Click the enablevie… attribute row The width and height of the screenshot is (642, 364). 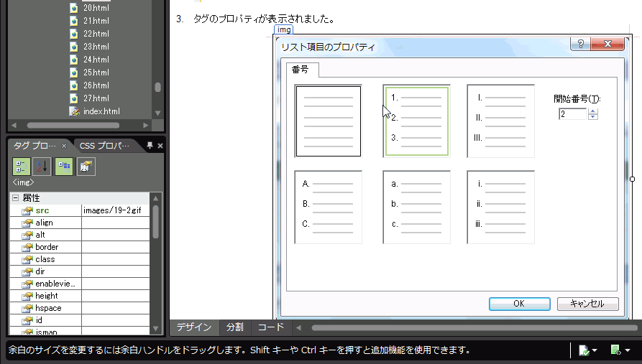click(80, 284)
